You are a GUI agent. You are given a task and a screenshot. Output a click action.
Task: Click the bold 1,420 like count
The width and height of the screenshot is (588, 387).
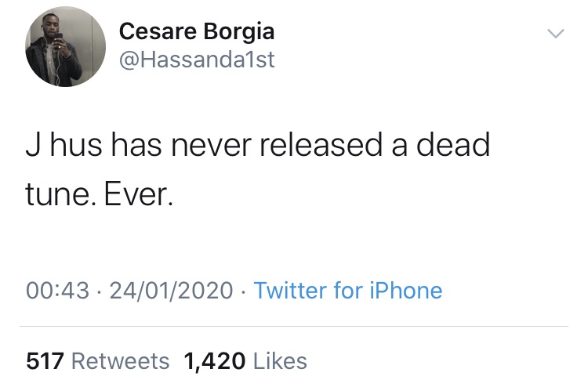pos(215,361)
